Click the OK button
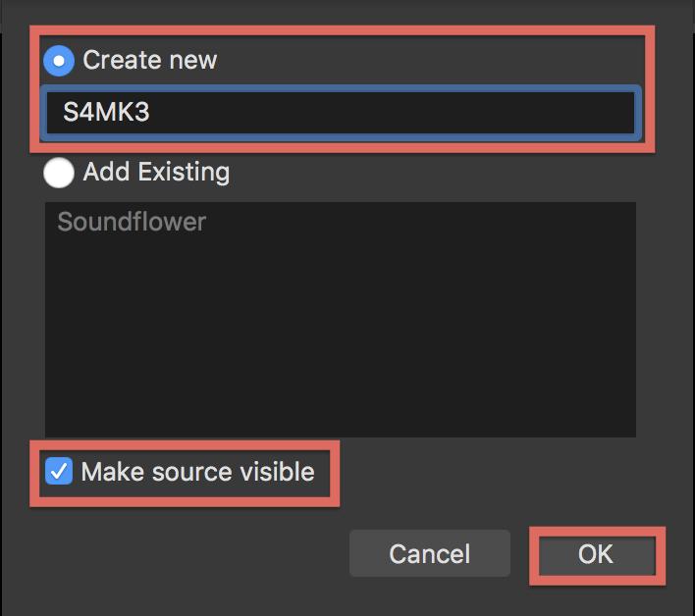This screenshot has width=695, height=616. [597, 554]
